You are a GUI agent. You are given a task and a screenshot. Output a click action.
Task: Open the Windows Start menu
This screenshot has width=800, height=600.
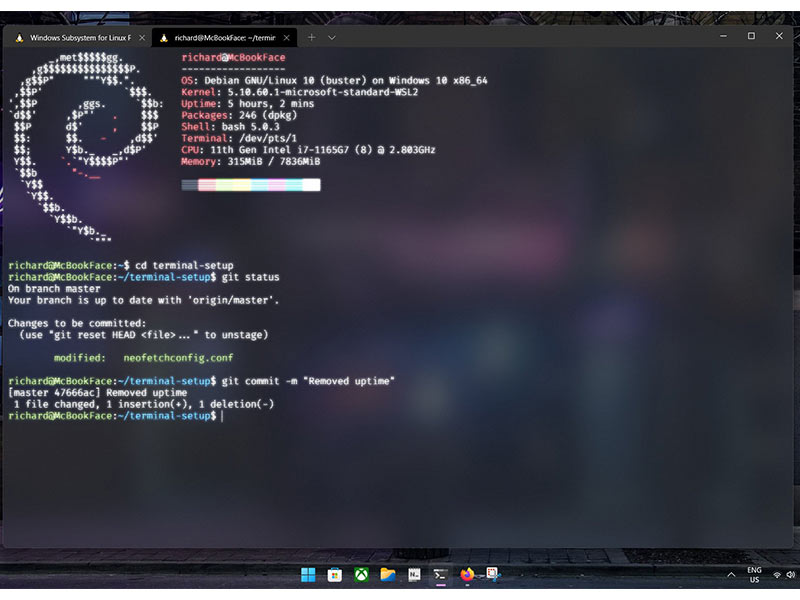(x=308, y=575)
